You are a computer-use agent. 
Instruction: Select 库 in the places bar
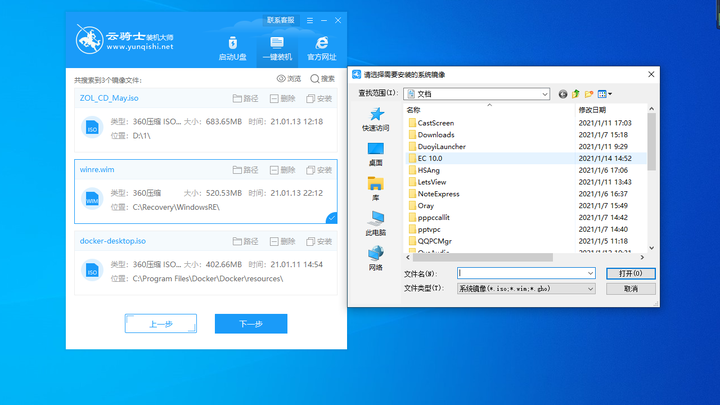click(x=376, y=189)
